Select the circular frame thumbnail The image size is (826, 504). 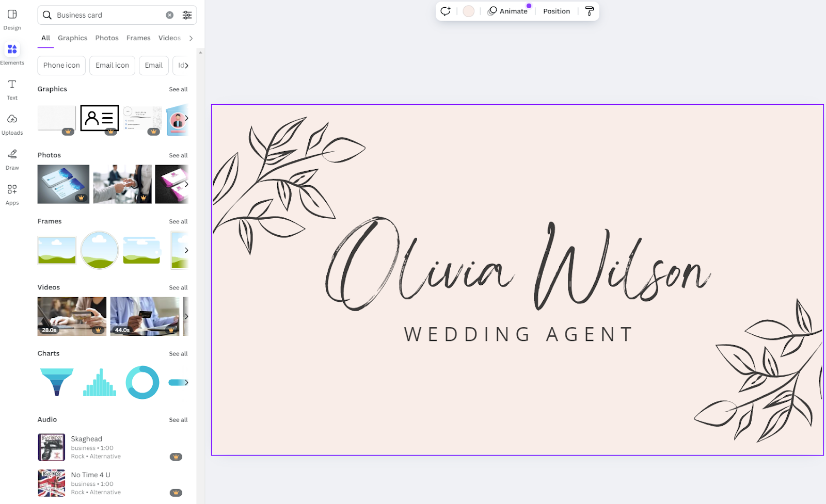pos(99,250)
